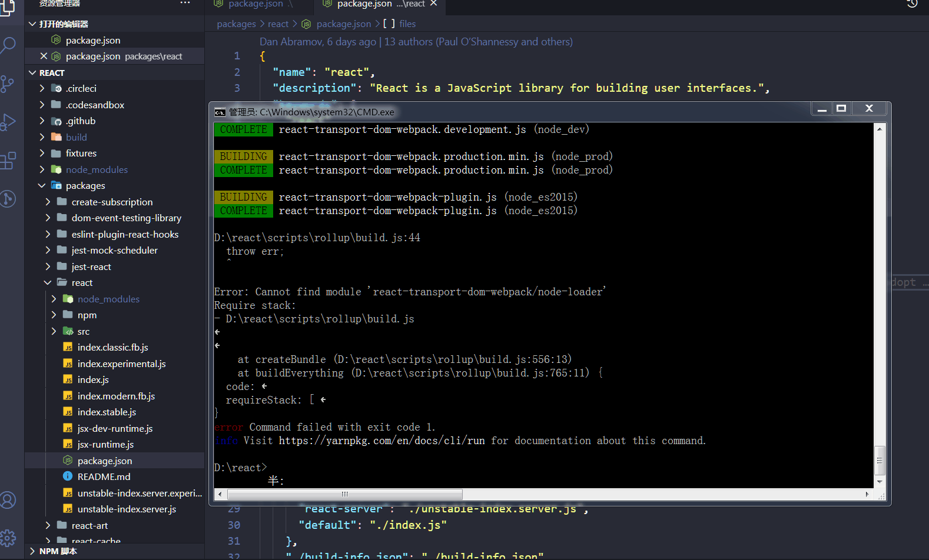Click the CMD horizontal scroll left arrow
Viewport: 929px width, 560px height.
[x=220, y=494]
